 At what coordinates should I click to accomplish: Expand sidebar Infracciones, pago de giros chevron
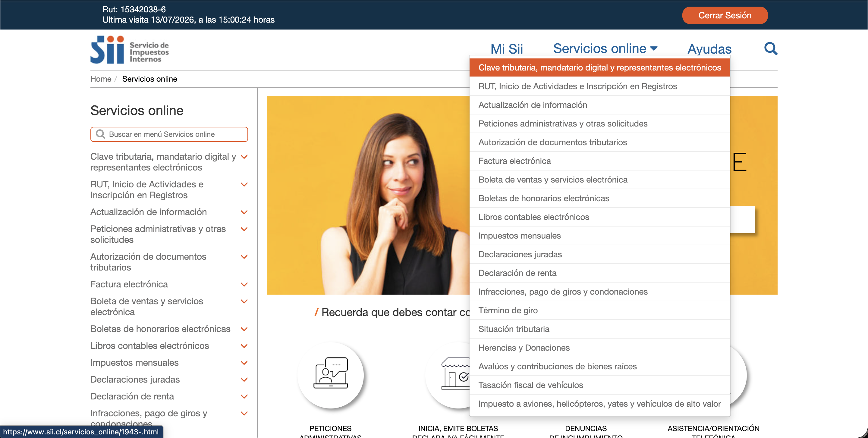pos(244,413)
